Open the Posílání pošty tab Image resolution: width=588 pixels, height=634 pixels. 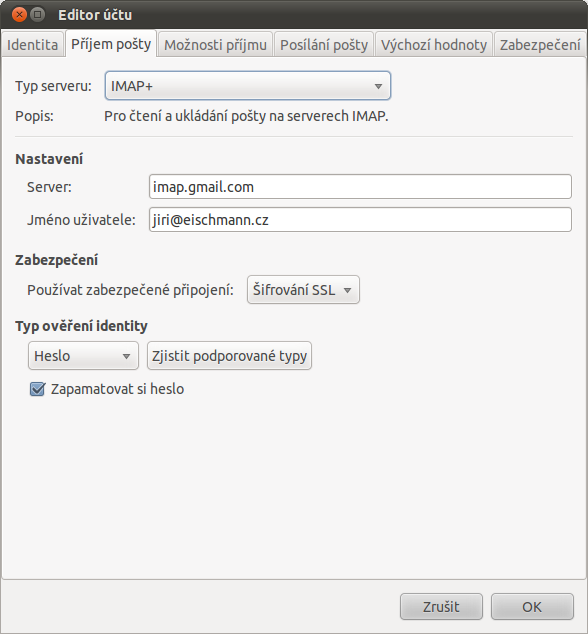[324, 44]
